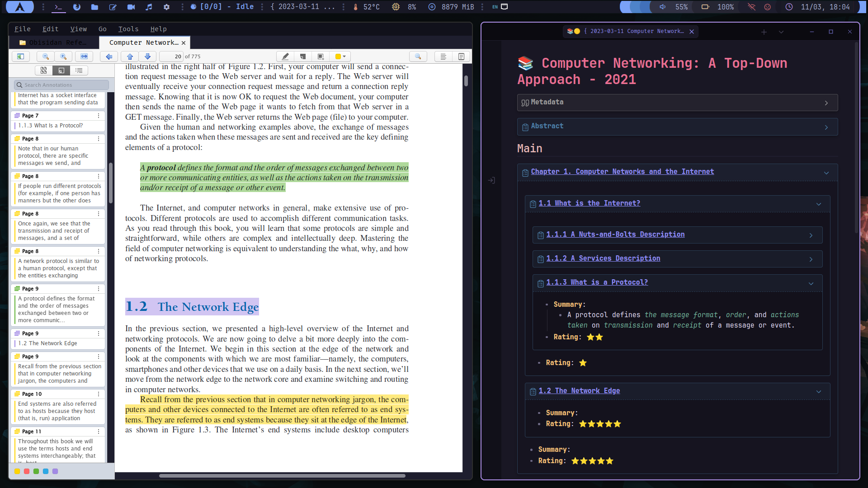Click the zoom out magnifier icon

point(45,56)
